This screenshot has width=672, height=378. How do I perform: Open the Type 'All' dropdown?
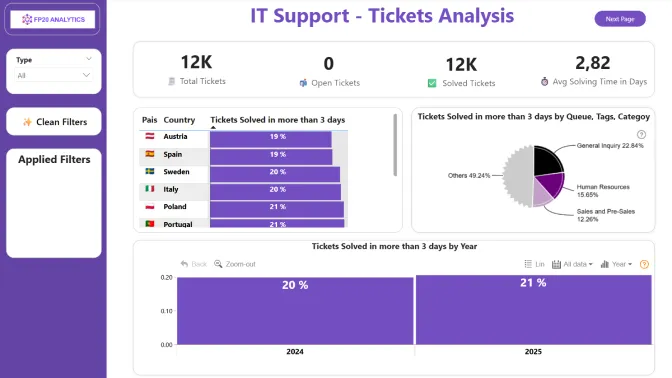[x=54, y=75]
